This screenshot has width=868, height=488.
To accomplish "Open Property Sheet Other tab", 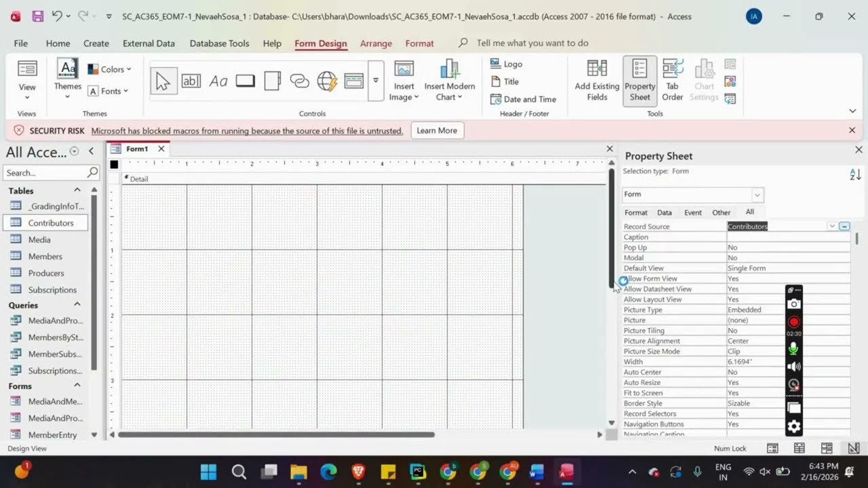I will tap(722, 212).
